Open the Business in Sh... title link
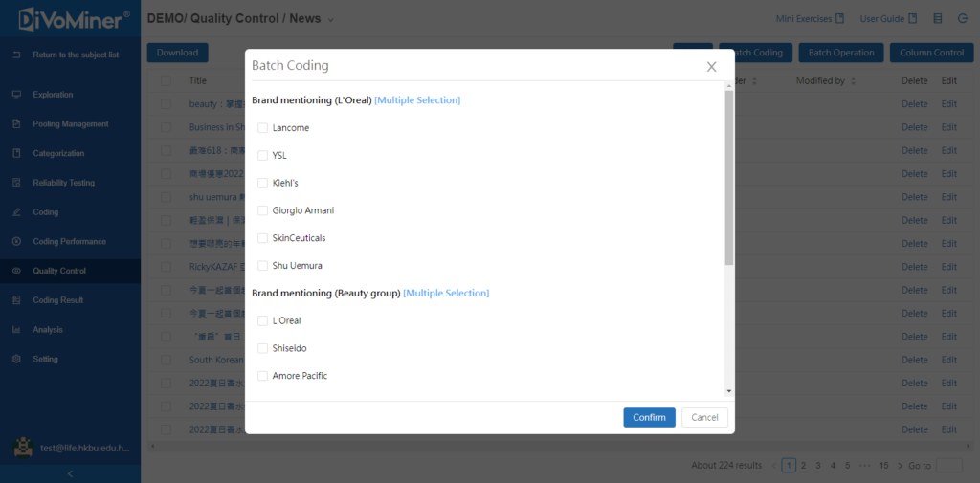980x483 pixels. (217, 127)
